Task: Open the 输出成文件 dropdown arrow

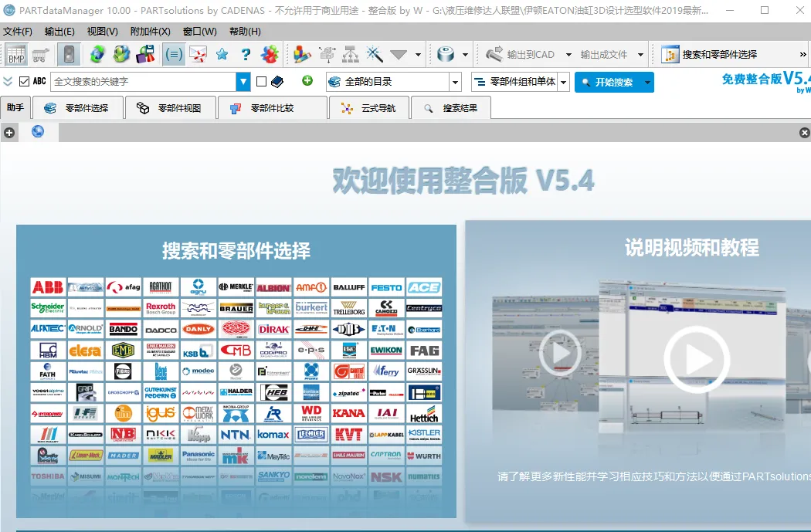Action: coord(640,54)
